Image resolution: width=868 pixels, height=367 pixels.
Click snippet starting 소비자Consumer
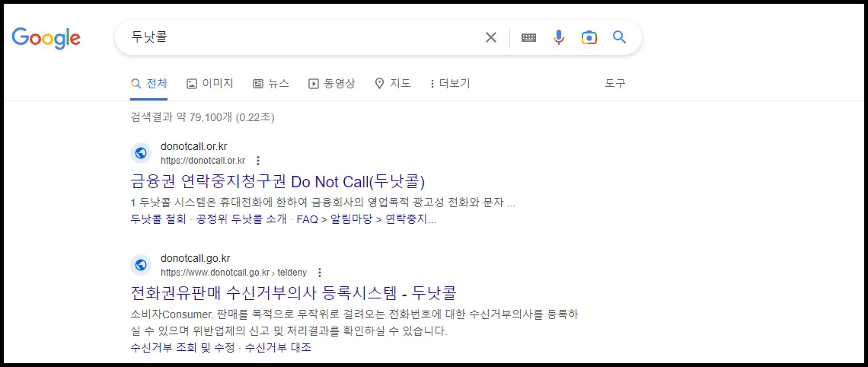point(354,324)
